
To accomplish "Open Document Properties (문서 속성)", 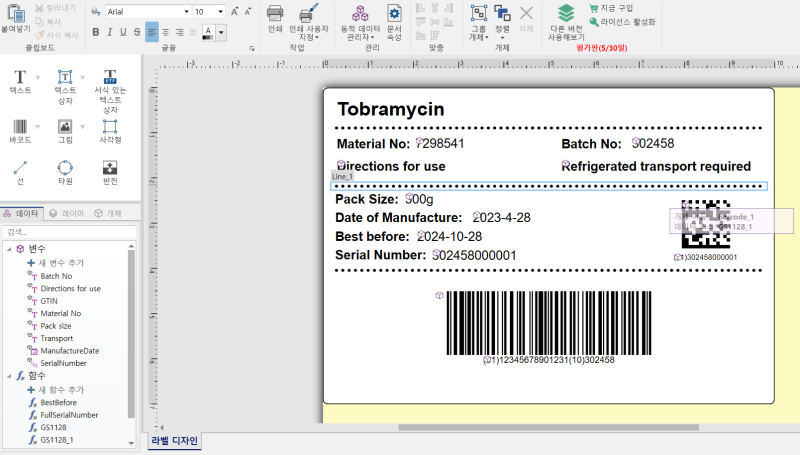I will 394,22.
